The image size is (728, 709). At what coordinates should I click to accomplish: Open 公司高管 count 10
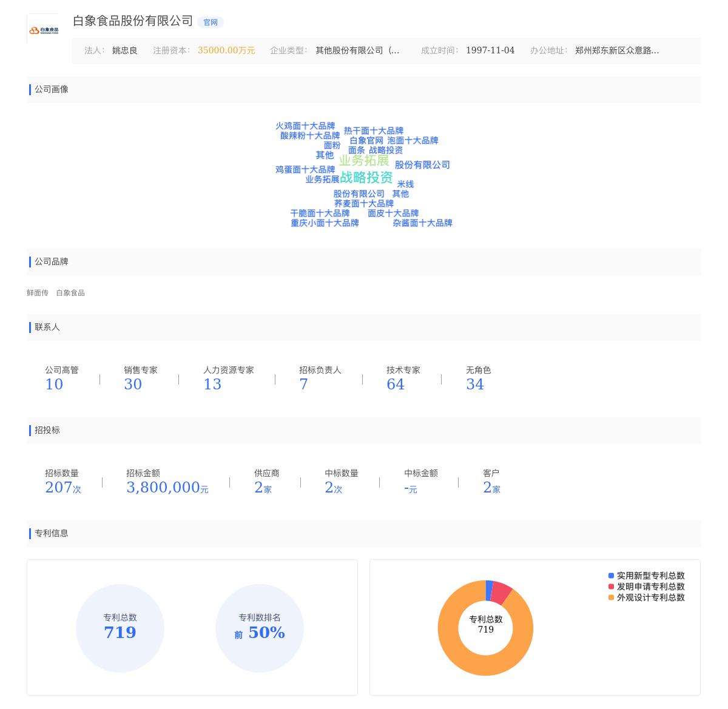pos(61,378)
